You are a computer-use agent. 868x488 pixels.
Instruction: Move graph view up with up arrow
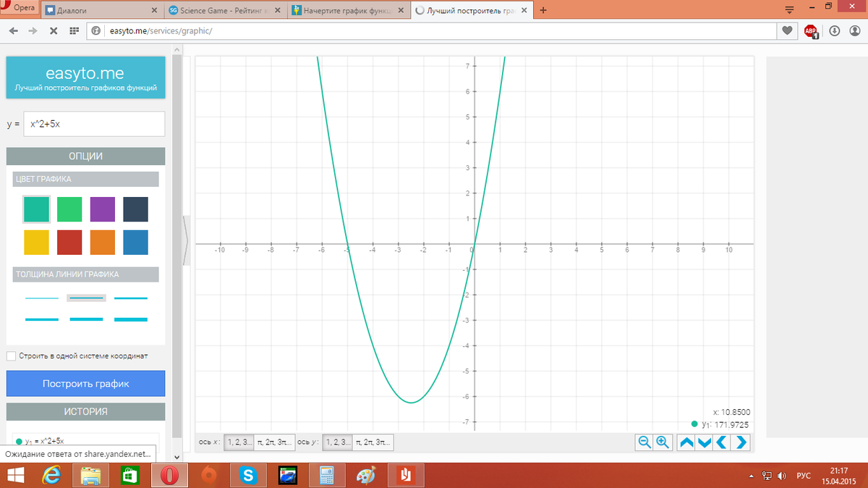[686, 442]
